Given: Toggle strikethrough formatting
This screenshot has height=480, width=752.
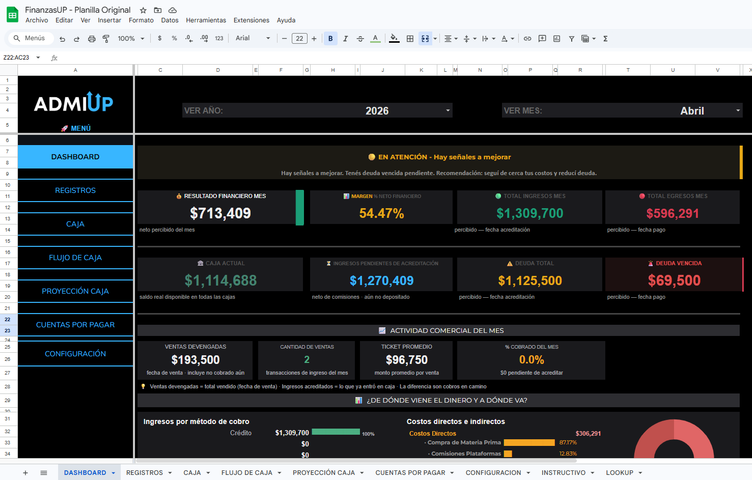Looking at the screenshot, I should pyautogui.click(x=360, y=38).
